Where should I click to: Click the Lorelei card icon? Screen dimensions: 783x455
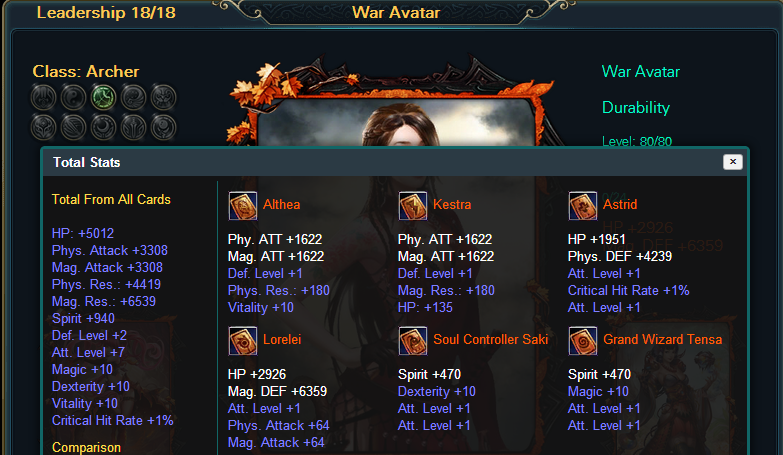point(243,341)
